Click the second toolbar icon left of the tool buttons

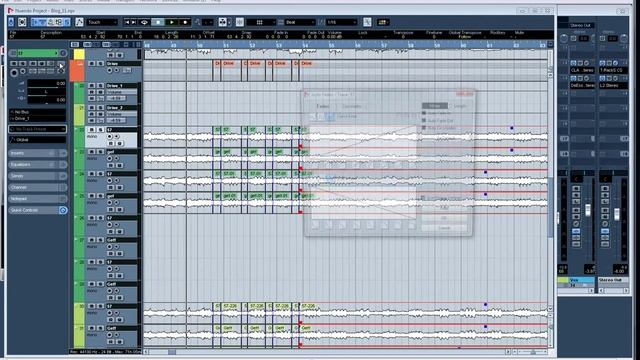click(x=22, y=22)
